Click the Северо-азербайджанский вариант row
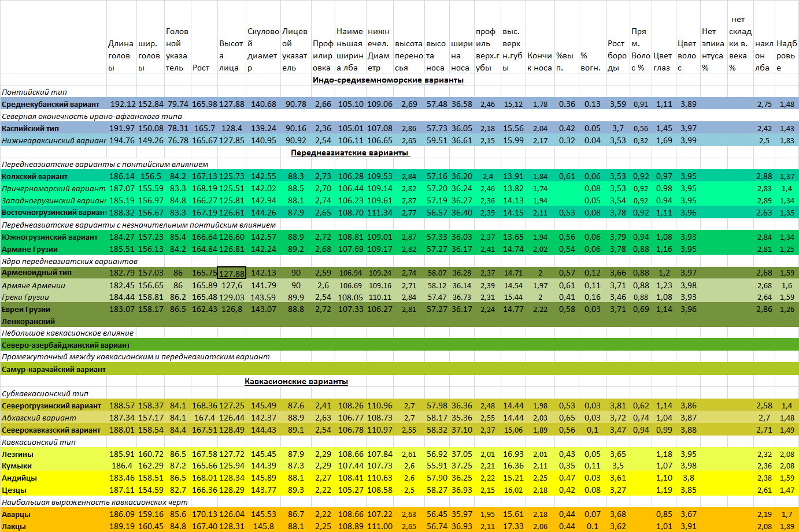The width and height of the screenshot is (799, 532). (x=399, y=345)
